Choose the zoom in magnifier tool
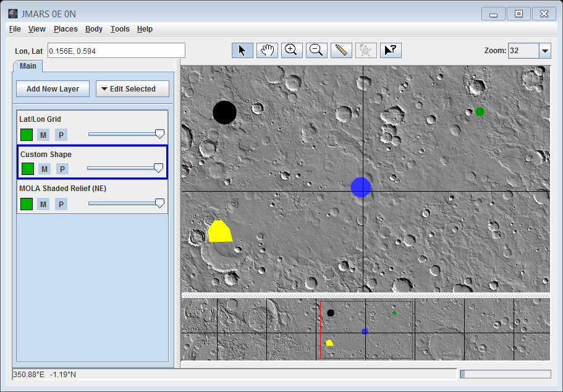 click(x=292, y=51)
